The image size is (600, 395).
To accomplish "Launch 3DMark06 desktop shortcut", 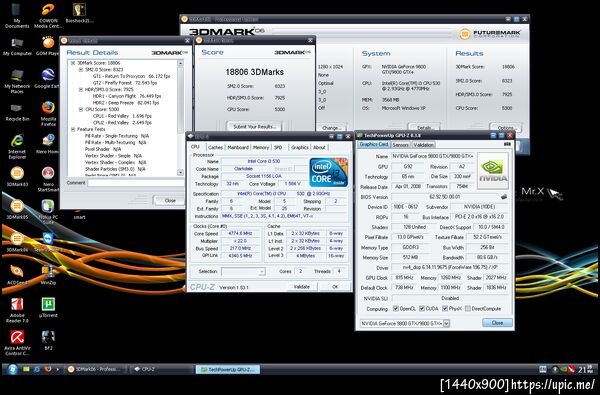I will (x=17, y=243).
